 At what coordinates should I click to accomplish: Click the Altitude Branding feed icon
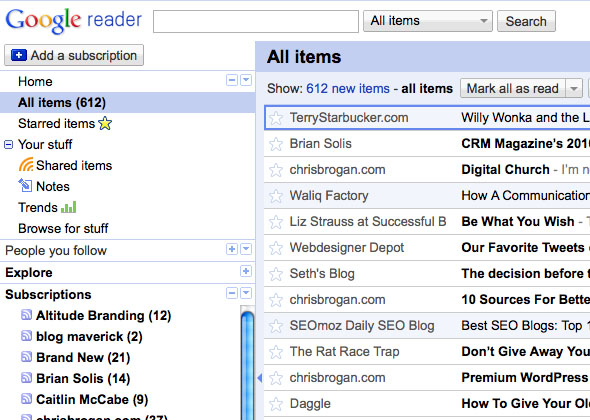click(x=26, y=314)
